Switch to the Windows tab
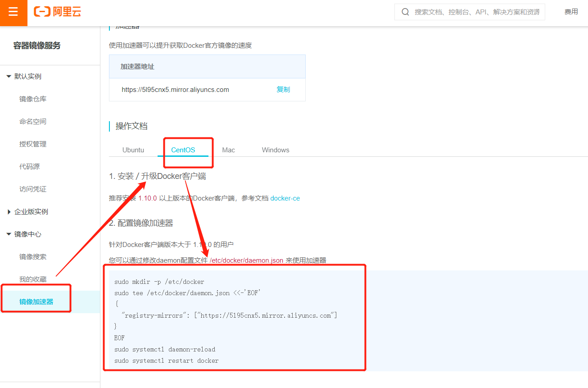Image resolution: width=588 pixels, height=388 pixels. click(276, 150)
